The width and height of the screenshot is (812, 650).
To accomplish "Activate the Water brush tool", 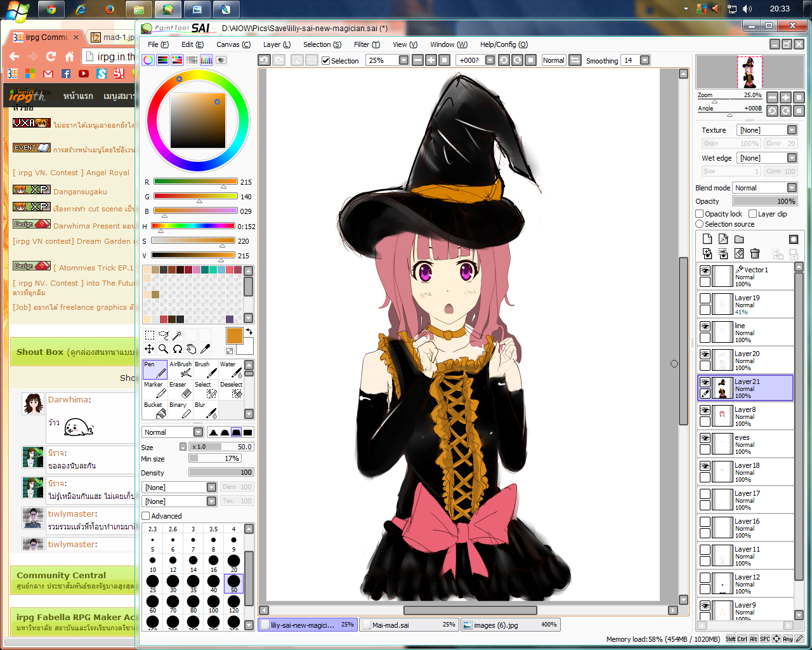I will click(x=231, y=369).
